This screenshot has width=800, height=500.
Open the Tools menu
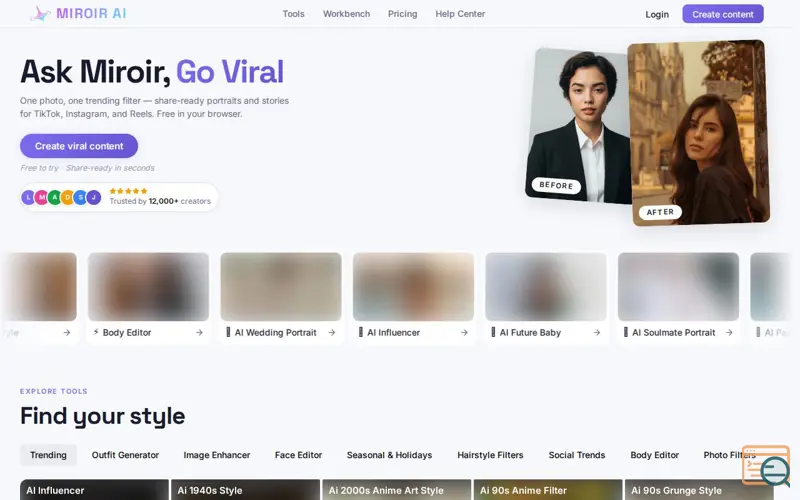point(293,14)
